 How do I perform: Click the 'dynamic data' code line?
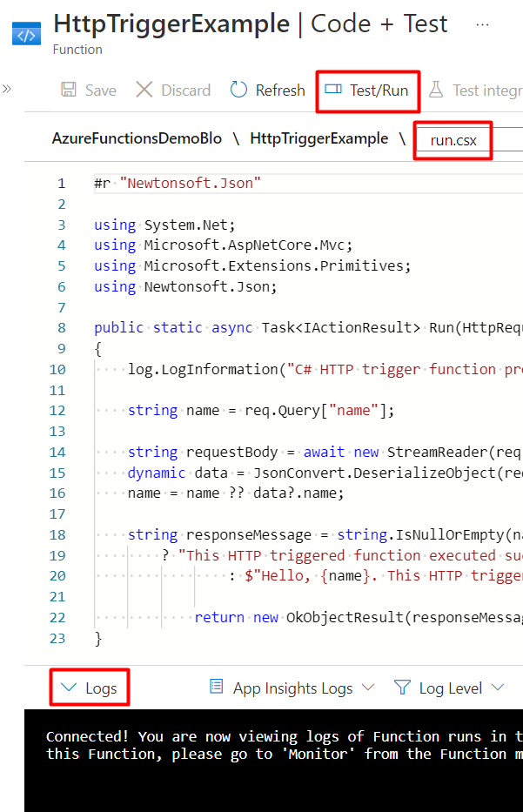pyautogui.click(x=325, y=473)
